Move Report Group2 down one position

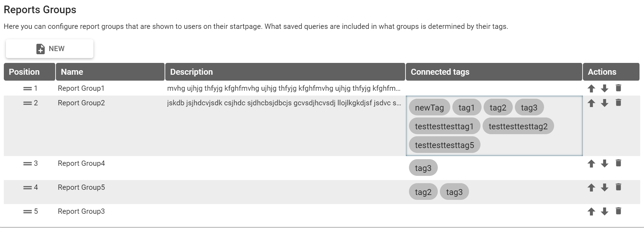point(604,103)
